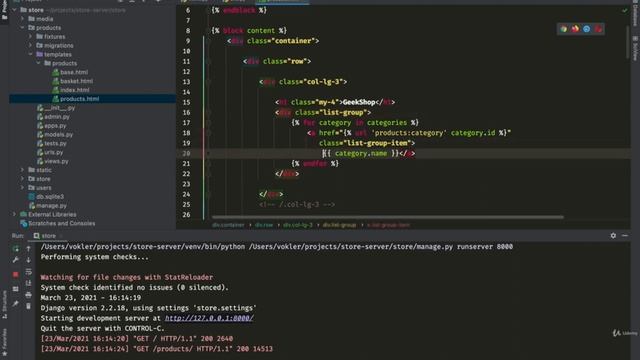Expand External Libraries node
This screenshot has width=640, height=360.
click(14, 214)
